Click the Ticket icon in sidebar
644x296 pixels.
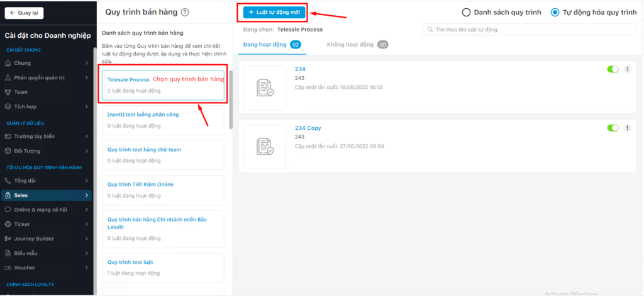pos(8,224)
